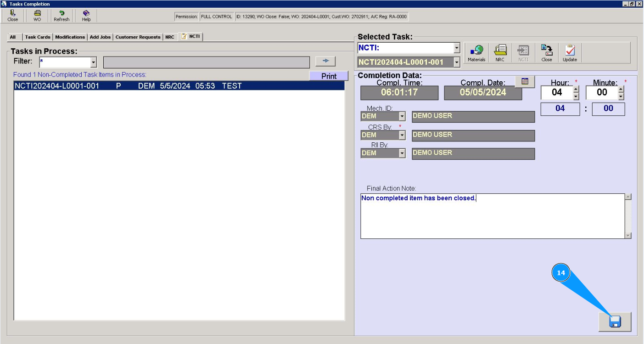
Task: Open the Modifications tab
Action: (x=70, y=37)
